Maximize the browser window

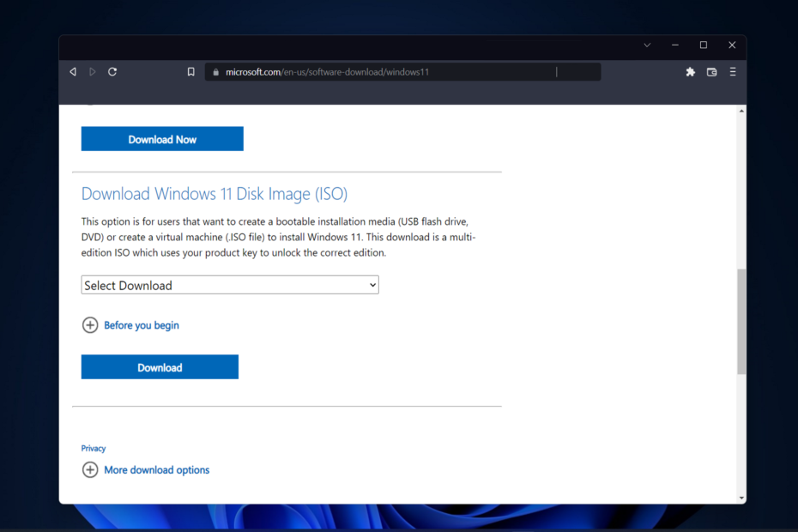click(x=704, y=45)
